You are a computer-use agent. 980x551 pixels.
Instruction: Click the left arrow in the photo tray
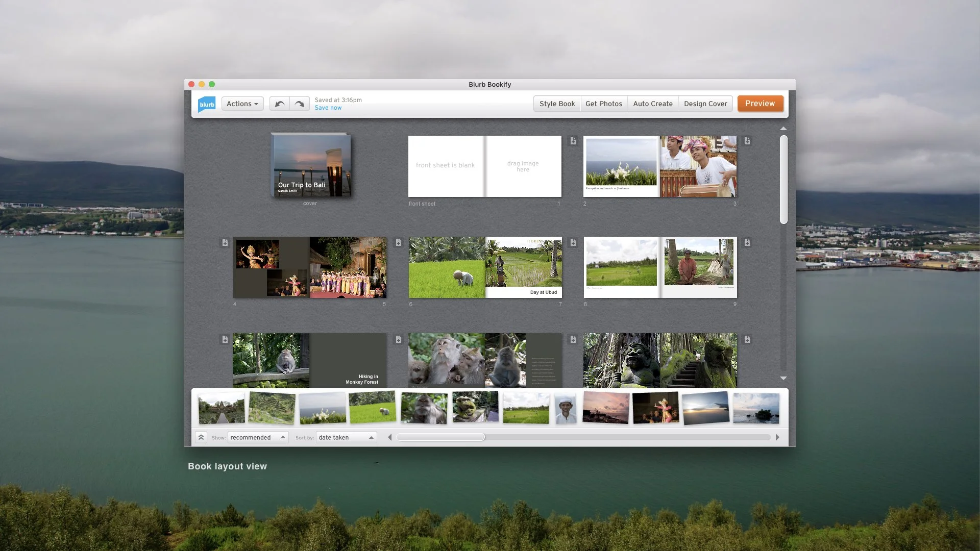(389, 437)
